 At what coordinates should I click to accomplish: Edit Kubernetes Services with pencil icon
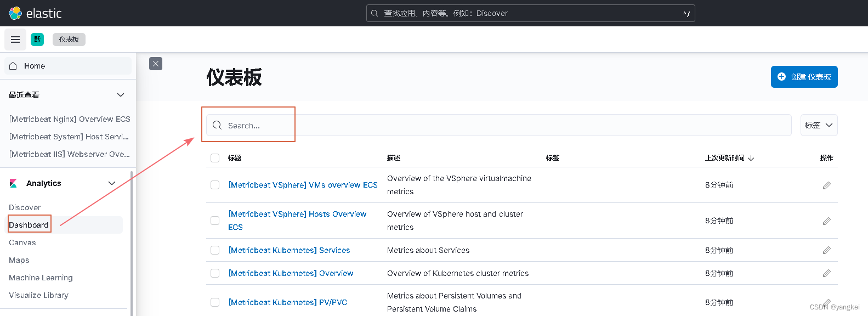point(826,250)
